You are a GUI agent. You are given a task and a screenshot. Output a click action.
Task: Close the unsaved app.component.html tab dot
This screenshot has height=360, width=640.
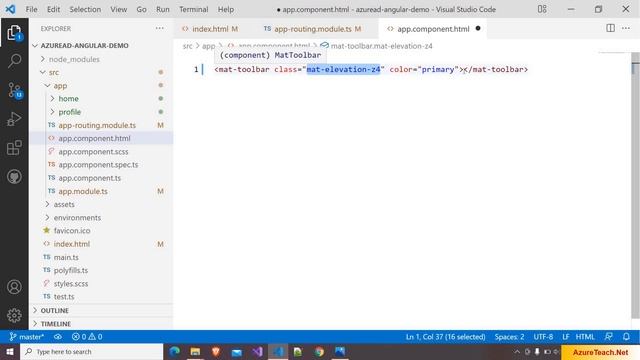pos(478,29)
